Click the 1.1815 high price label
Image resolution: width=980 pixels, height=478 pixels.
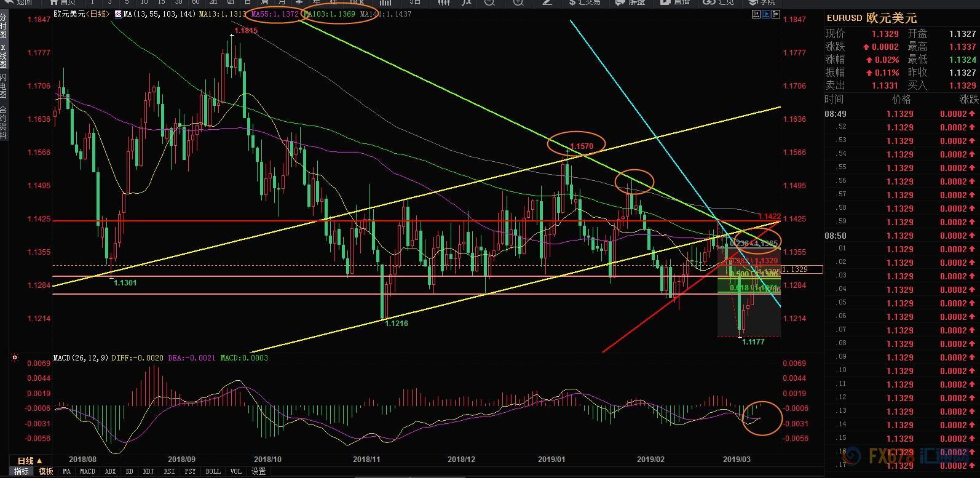point(245,30)
